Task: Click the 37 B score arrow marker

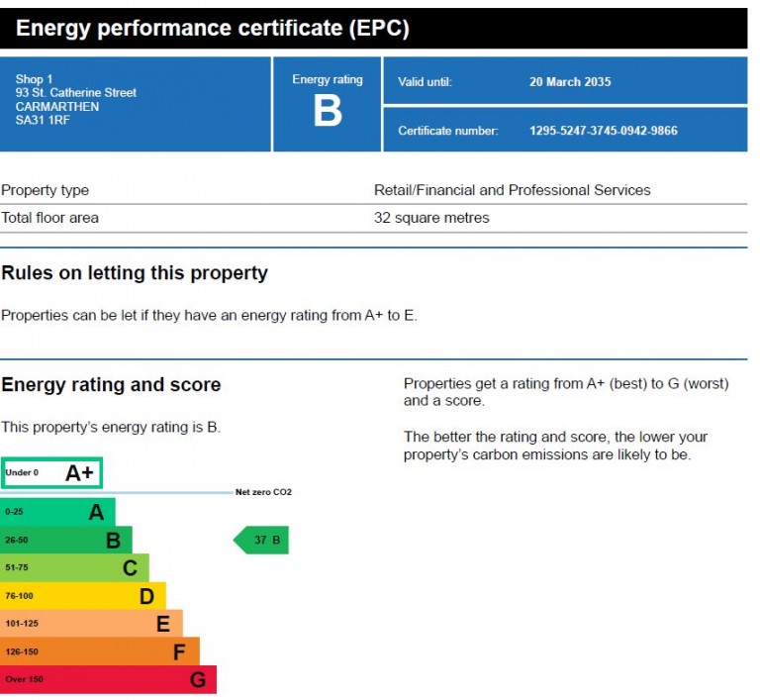Action: (262, 541)
